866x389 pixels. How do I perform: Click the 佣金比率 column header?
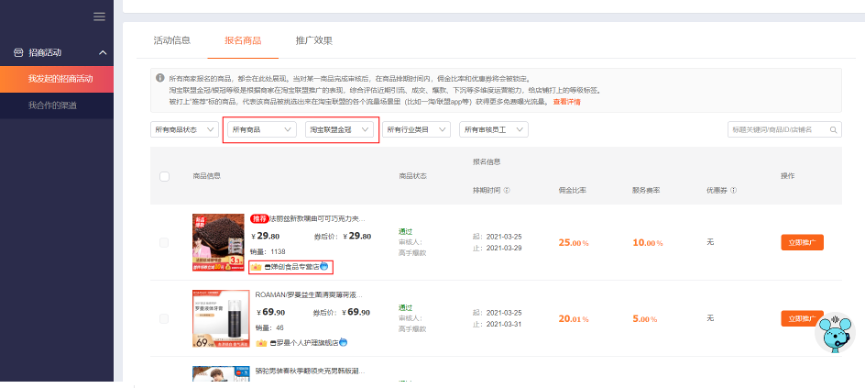pyautogui.click(x=572, y=190)
